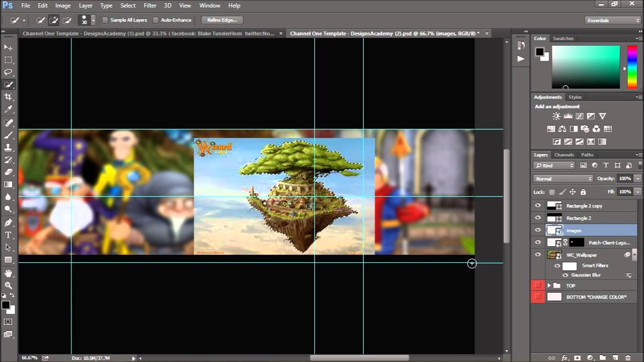Add a Brightness/Contrast adjustment

[556, 116]
